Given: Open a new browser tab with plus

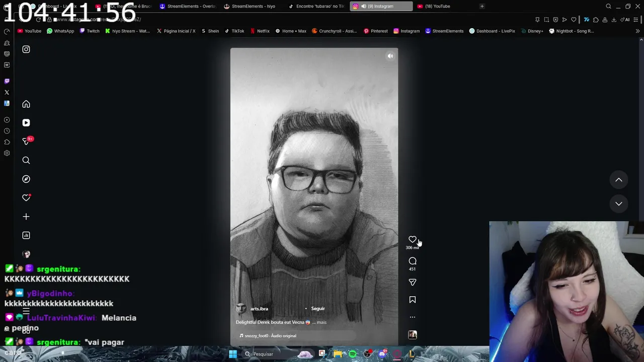Looking at the screenshot, I should [x=482, y=6].
